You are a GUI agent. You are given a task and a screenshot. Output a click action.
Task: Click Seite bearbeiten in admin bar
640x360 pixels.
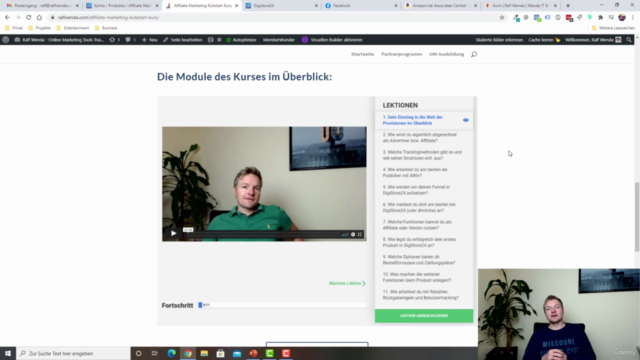point(182,40)
